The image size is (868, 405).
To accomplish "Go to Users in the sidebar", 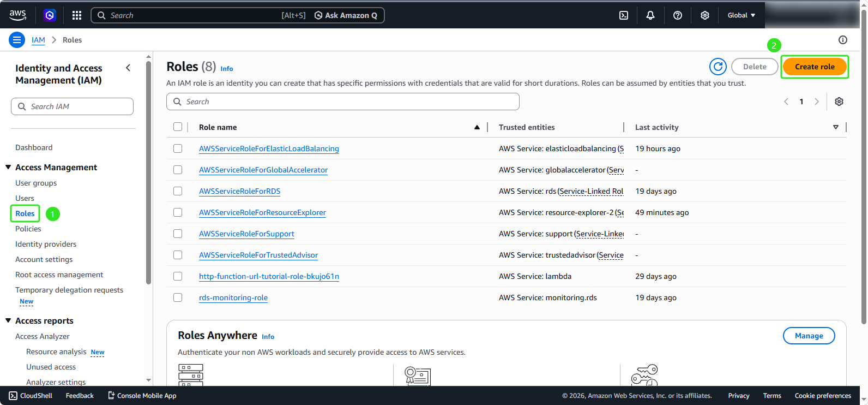I will (25, 198).
